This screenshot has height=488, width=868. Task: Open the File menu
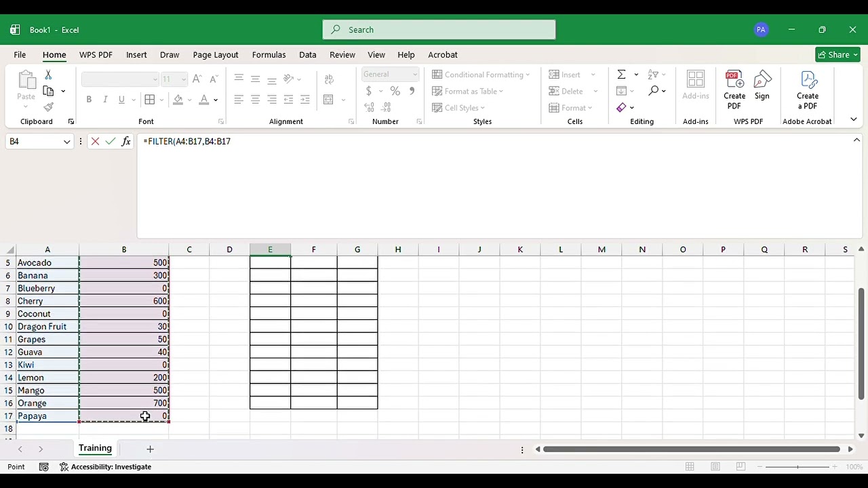tap(20, 55)
